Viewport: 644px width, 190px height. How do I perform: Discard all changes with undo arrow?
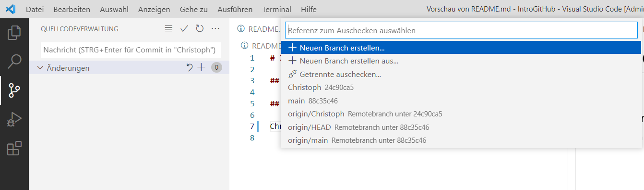pos(190,68)
